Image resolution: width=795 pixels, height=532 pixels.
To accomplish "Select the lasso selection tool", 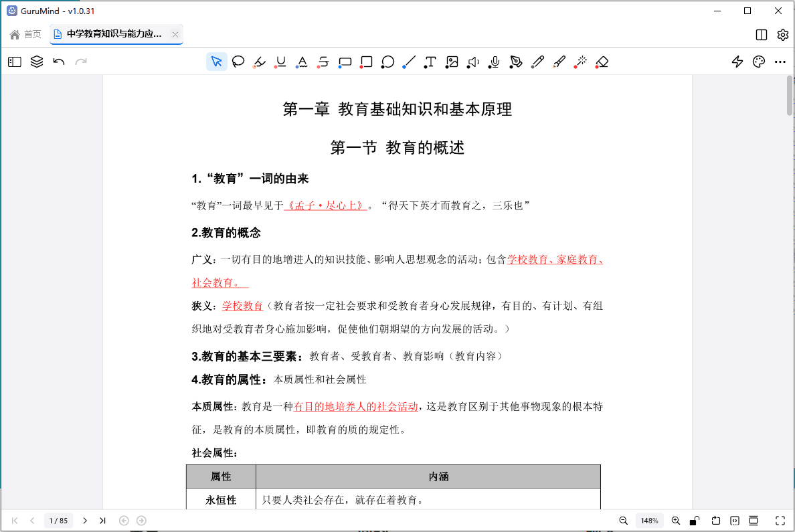I will coord(238,62).
